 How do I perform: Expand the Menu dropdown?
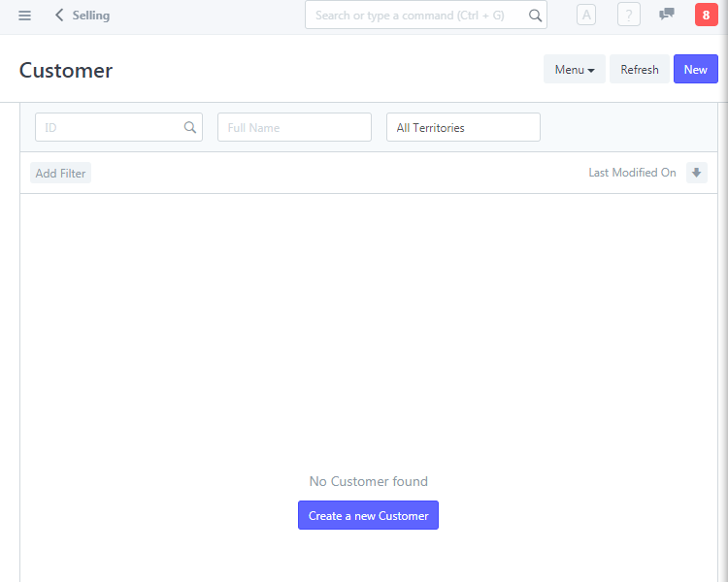pyautogui.click(x=575, y=69)
